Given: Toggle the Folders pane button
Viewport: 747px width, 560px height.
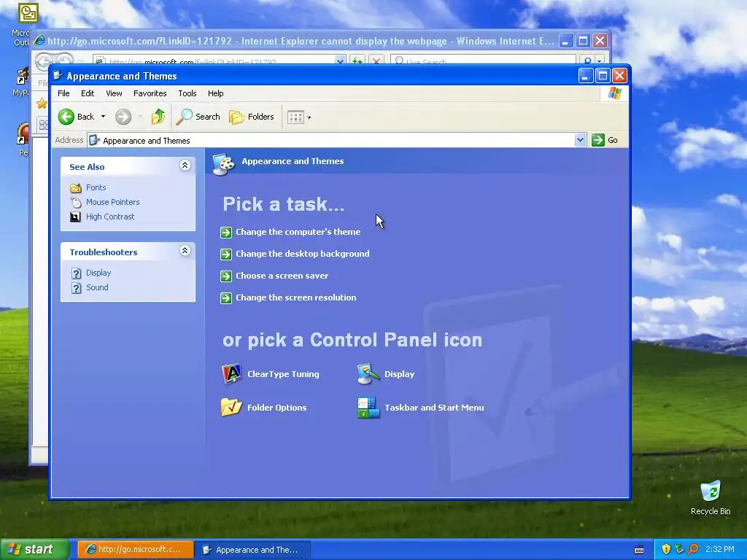Looking at the screenshot, I should tap(252, 117).
